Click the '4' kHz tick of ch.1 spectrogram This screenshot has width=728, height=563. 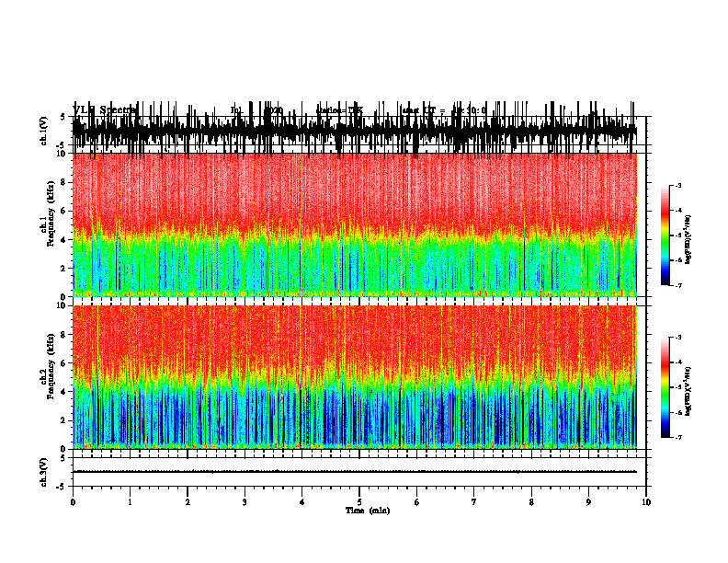point(63,240)
